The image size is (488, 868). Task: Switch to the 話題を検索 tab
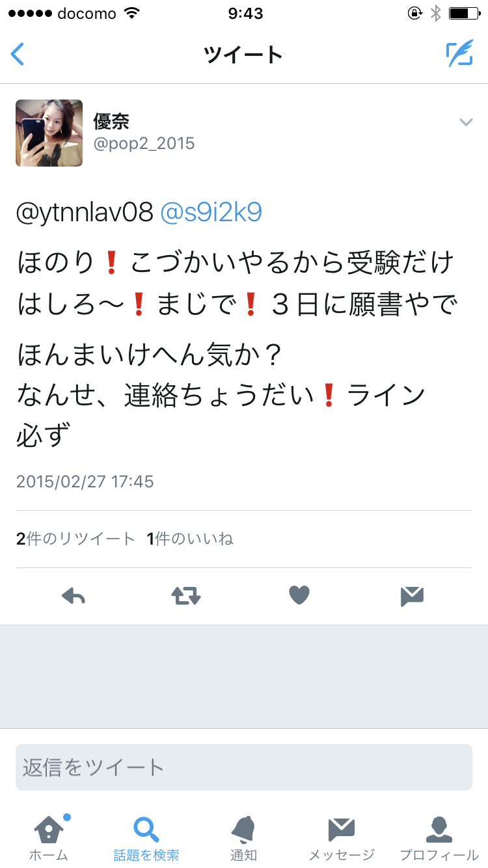click(x=146, y=838)
